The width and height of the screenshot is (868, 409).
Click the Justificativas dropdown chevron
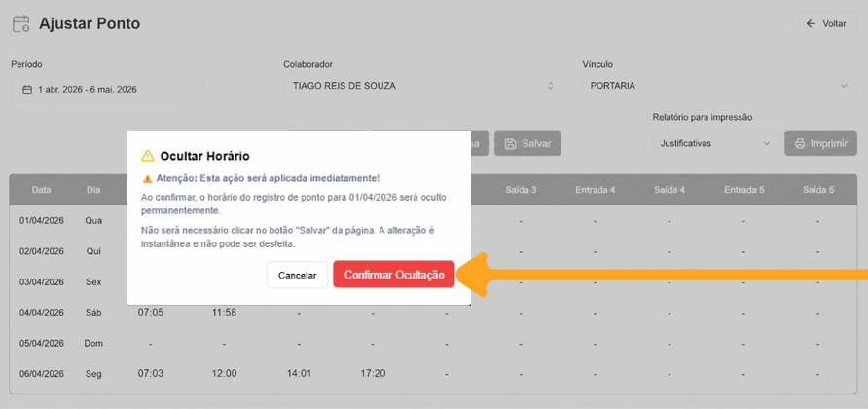point(767,143)
